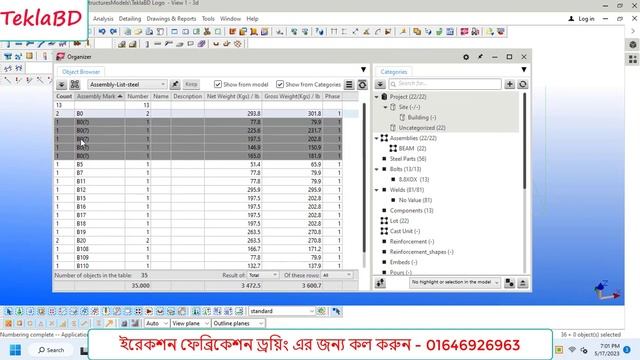Toggle Show from Categories checkbox
This screenshot has height=360, width=640.
(x=280, y=84)
